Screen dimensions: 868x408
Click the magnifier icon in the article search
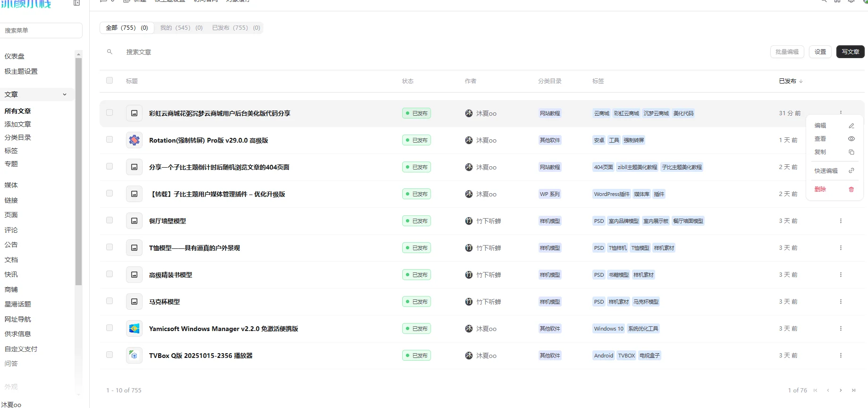coord(110,52)
